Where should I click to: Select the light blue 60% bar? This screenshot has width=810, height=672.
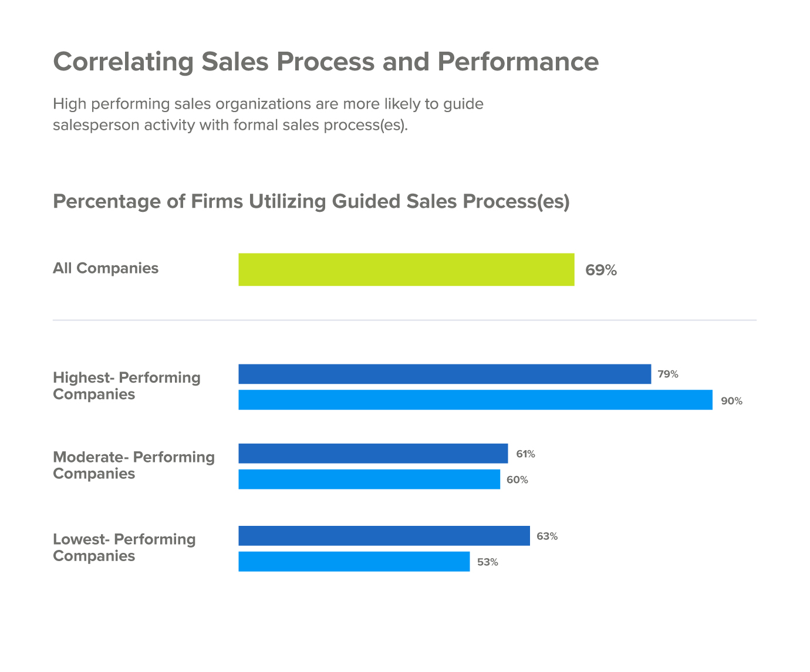click(369, 479)
